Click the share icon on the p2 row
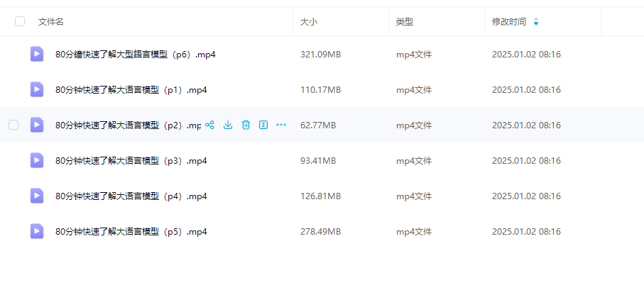Viewport: 644px width, 302px height. [x=210, y=125]
